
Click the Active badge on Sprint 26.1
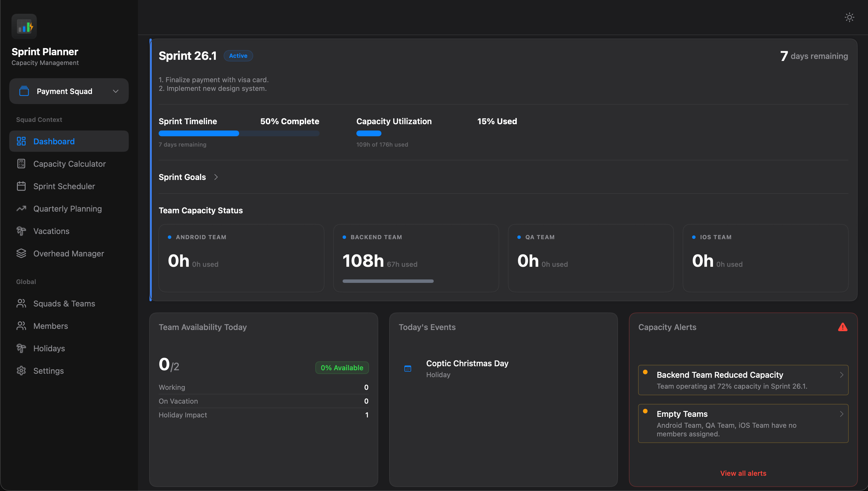click(238, 56)
